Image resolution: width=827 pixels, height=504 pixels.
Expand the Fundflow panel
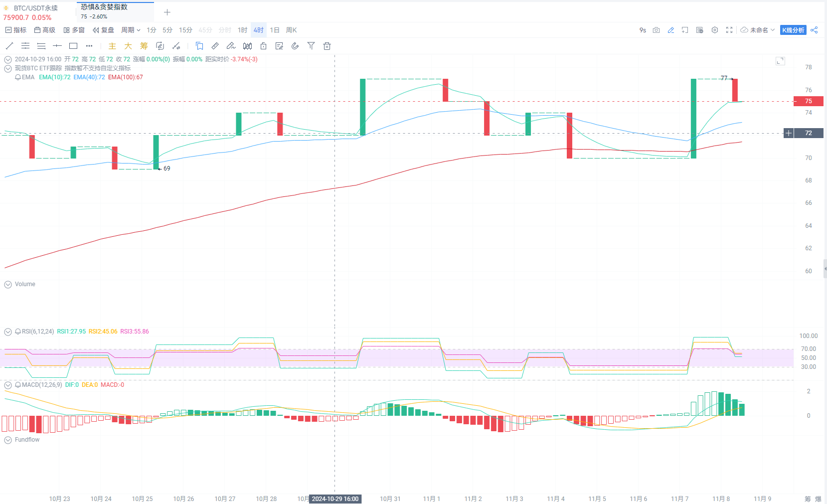coord(8,440)
